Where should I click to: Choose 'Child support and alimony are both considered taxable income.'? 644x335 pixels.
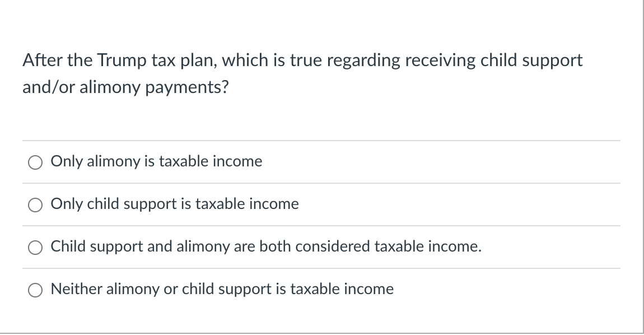35,247
